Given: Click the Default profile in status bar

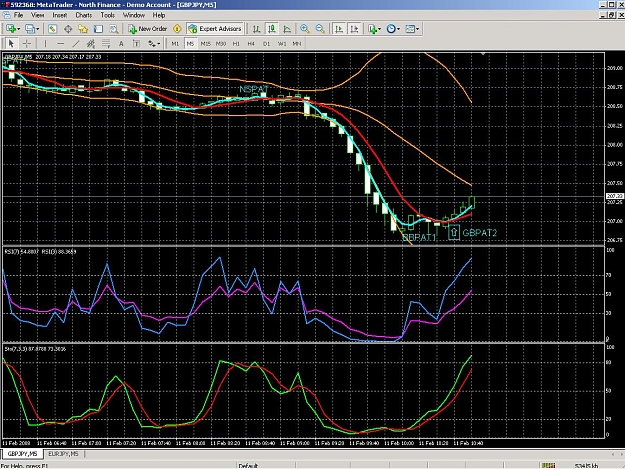Looking at the screenshot, I should point(248,465).
